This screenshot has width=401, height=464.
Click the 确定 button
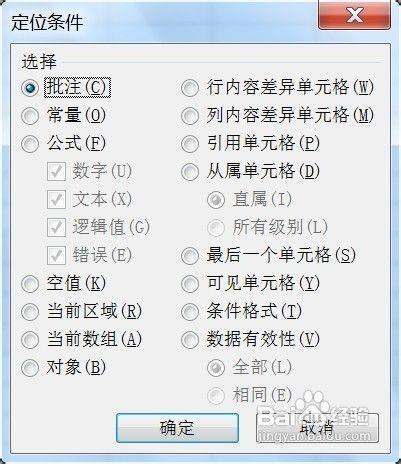coord(177,428)
